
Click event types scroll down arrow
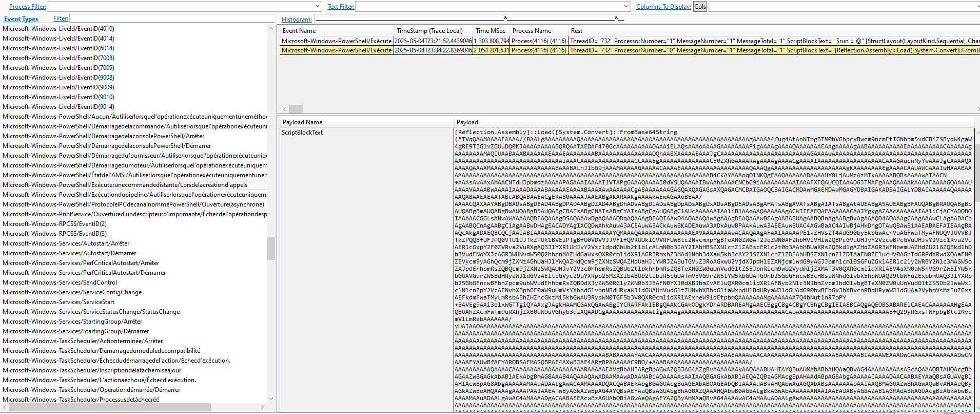271,399
